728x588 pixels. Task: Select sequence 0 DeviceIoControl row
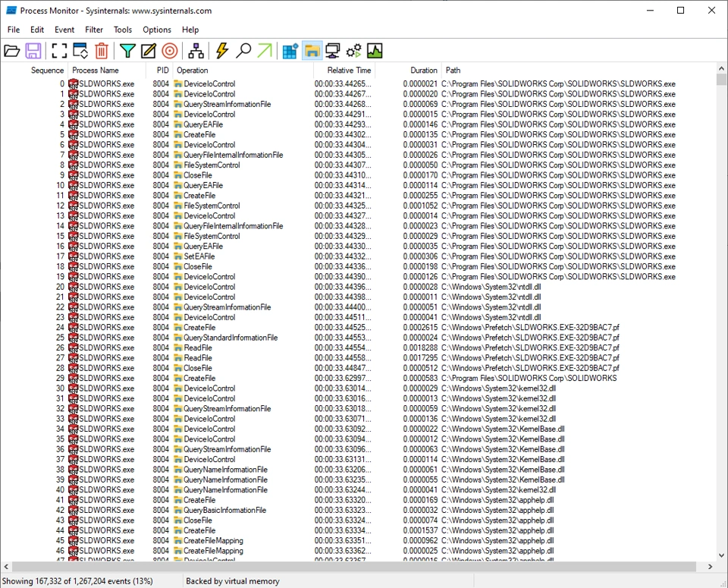(358, 84)
